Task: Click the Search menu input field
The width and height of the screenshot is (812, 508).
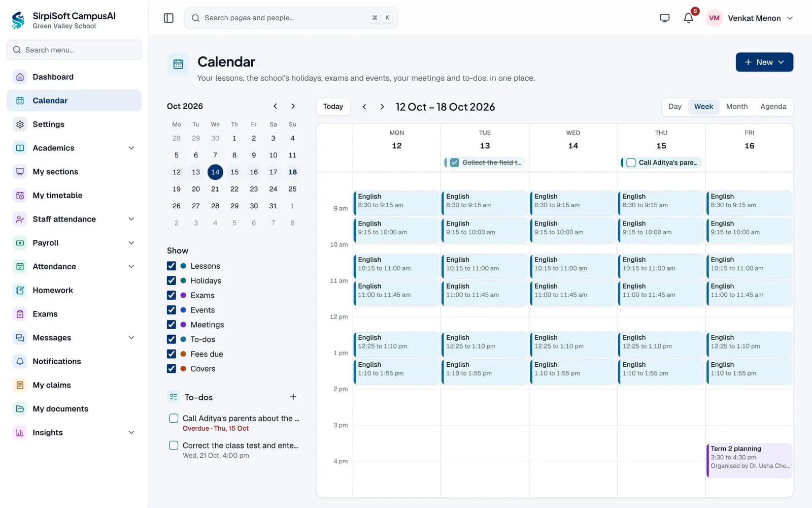Action: pyautogui.click(x=74, y=50)
